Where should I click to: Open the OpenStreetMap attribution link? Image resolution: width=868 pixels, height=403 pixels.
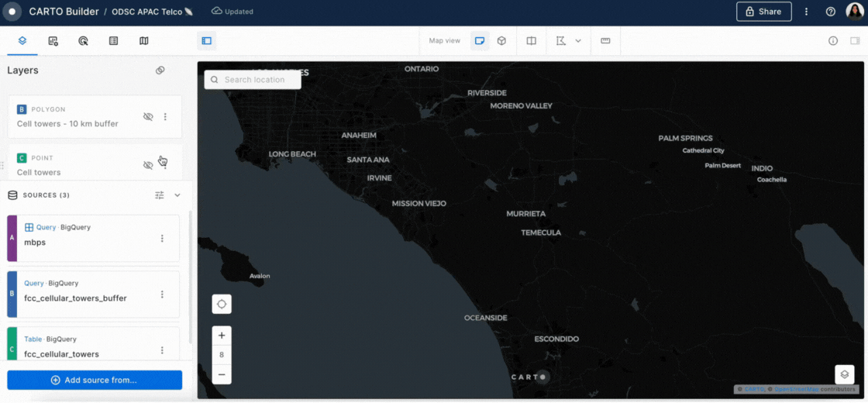tap(797, 390)
